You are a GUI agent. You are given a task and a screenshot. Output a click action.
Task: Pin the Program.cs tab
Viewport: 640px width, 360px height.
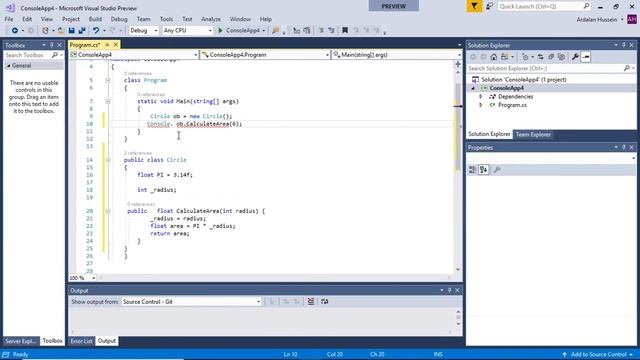(107, 44)
